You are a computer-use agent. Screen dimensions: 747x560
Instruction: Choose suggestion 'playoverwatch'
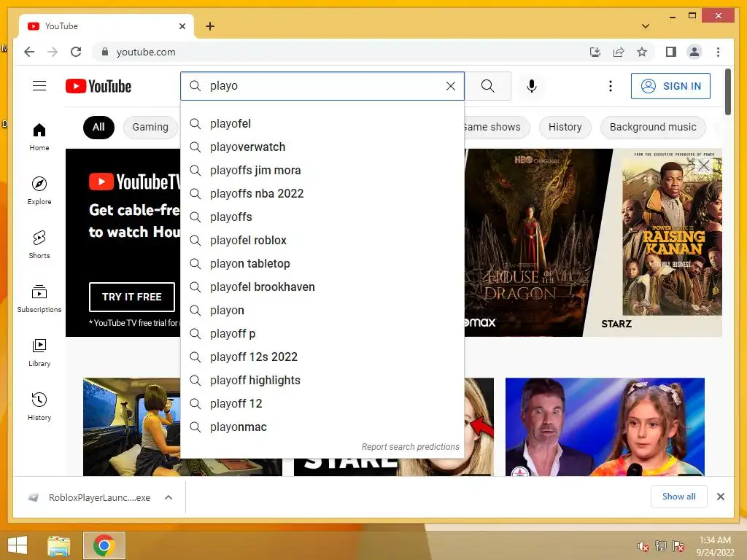[x=322, y=147]
